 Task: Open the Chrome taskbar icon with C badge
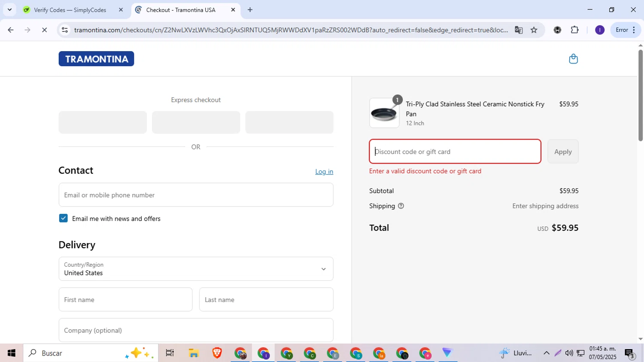coord(310,353)
